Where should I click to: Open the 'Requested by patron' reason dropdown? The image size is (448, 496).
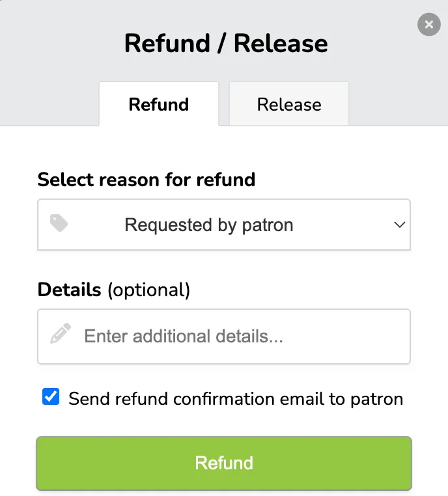(224, 225)
